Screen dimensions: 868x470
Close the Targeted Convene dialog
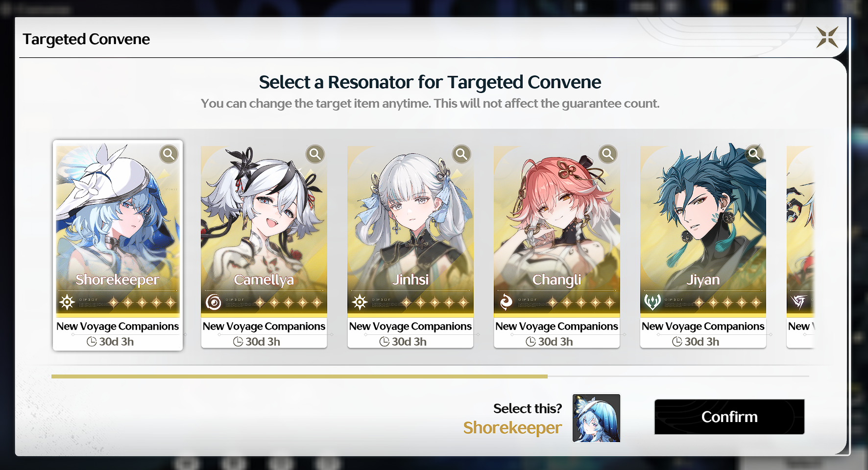point(827,37)
